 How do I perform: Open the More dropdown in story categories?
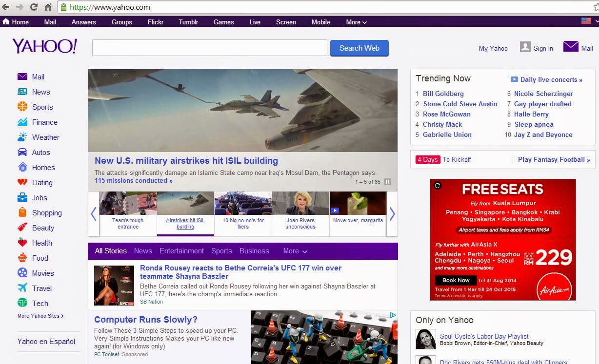[295, 251]
